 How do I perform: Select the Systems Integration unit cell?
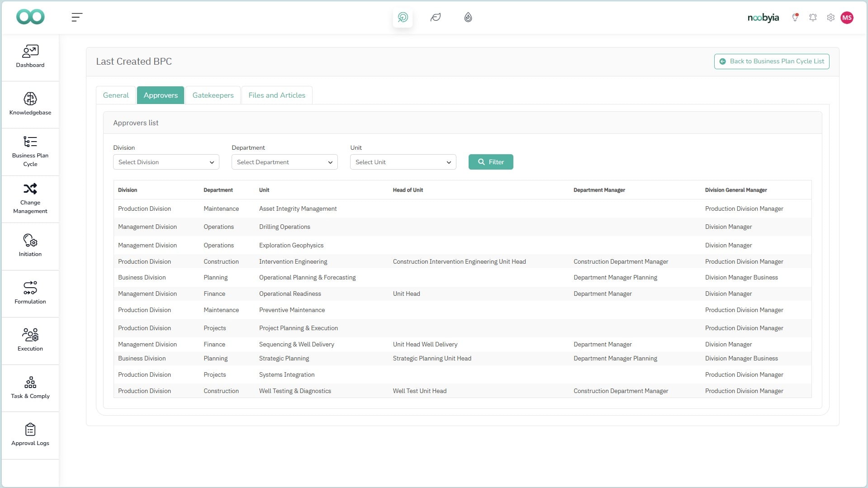point(287,374)
